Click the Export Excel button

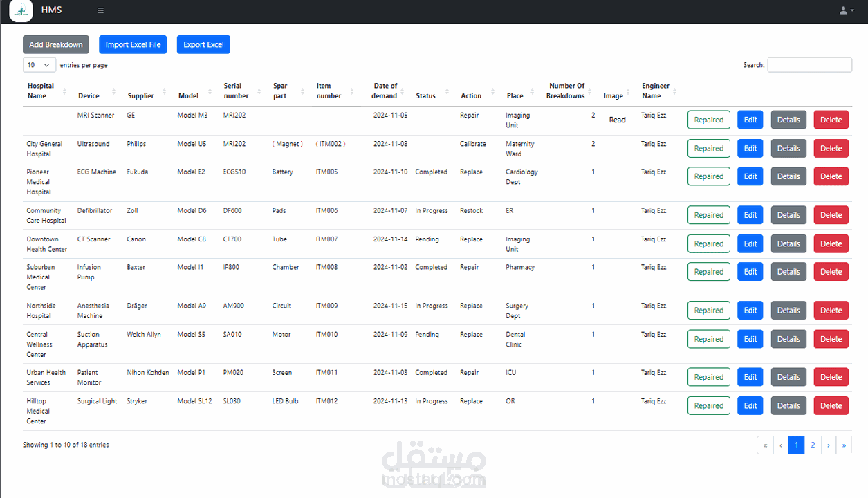203,44
